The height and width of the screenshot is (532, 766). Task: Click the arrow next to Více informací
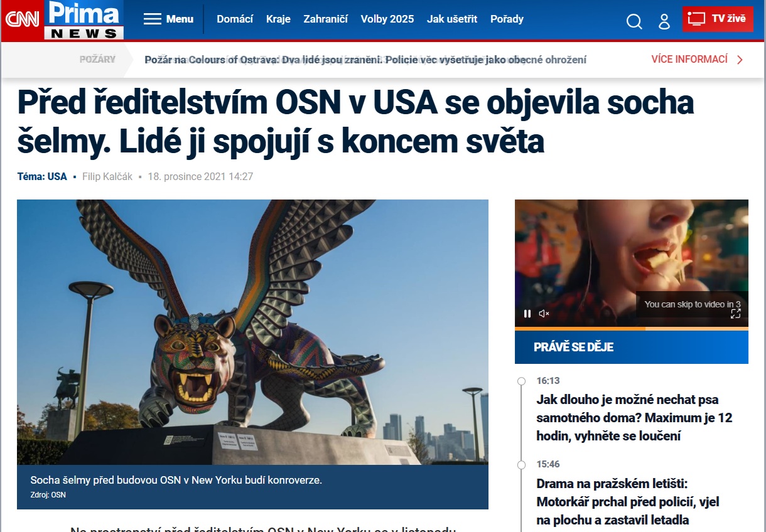click(740, 60)
